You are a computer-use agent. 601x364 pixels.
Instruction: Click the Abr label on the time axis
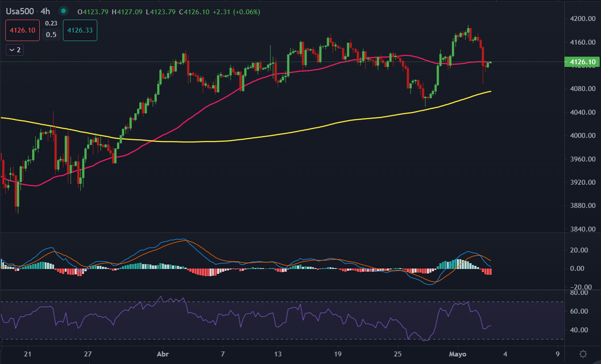click(x=163, y=354)
